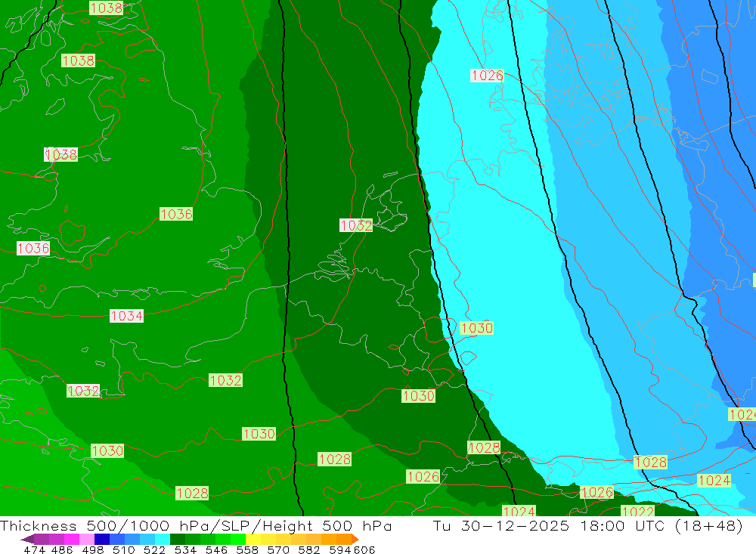
Task: Click the (18+48) forecast hour text
Action: 709,525
